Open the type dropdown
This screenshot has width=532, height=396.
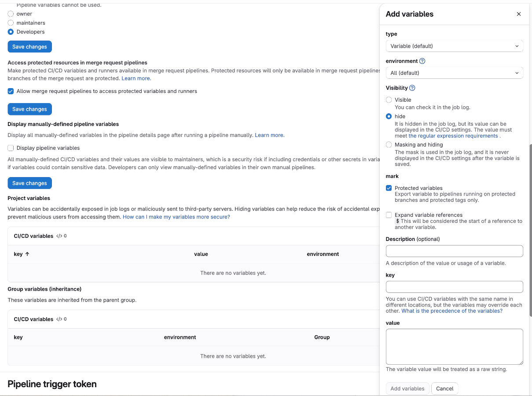tap(454, 46)
